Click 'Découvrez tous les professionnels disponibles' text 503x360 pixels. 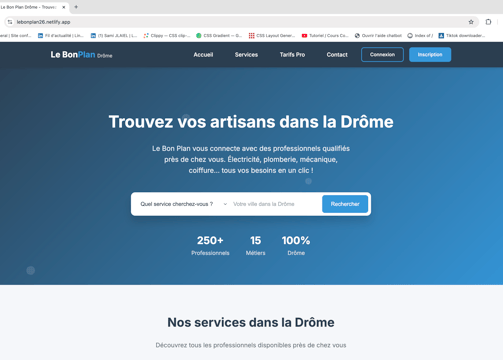pyautogui.click(x=251, y=345)
